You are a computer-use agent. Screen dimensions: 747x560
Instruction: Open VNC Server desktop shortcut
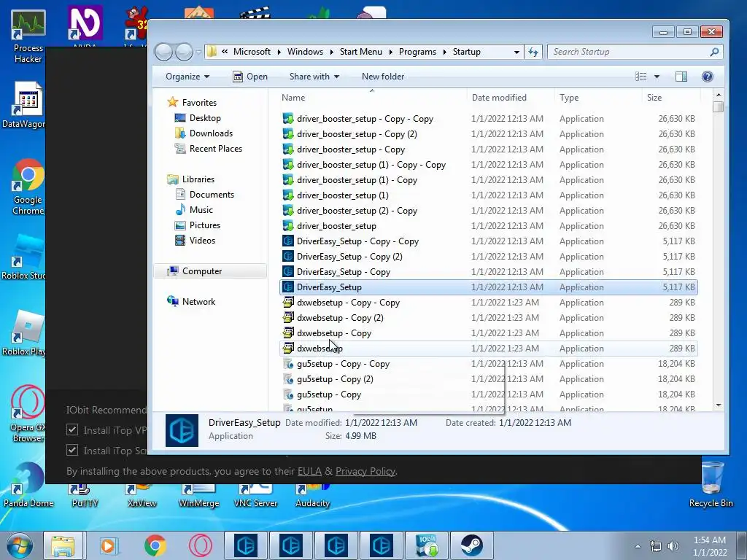[255, 495]
